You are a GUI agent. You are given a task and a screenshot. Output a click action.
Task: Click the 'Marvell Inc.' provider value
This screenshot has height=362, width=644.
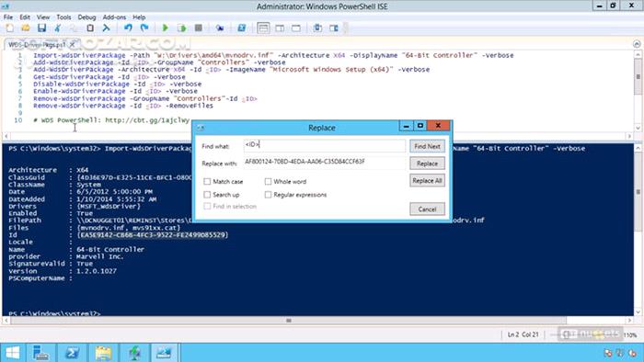coord(99,256)
